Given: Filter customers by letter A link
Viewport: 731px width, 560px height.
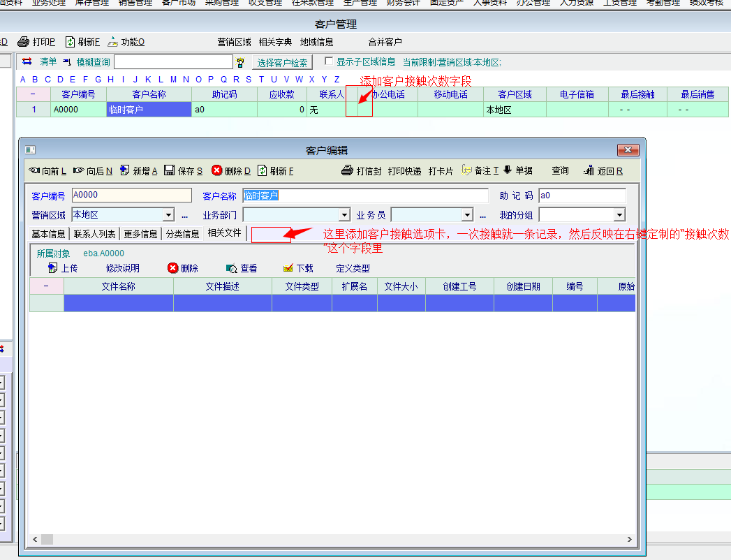Looking at the screenshot, I should (23, 79).
